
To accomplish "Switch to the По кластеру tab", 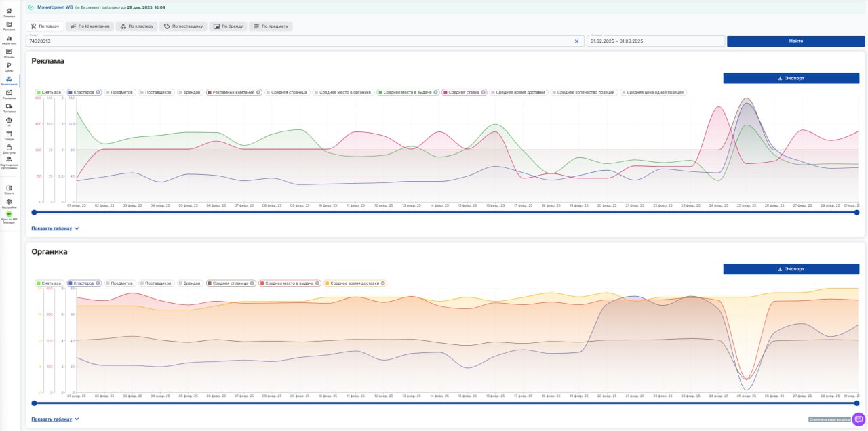I will 136,26.
